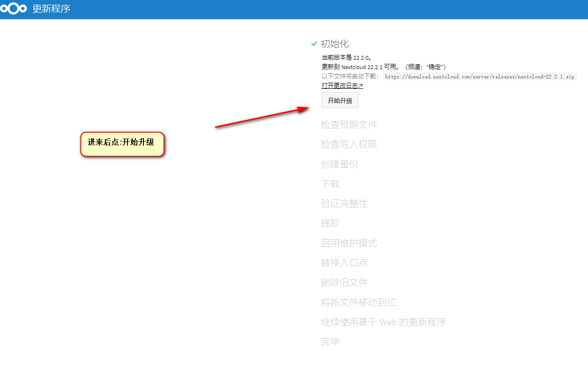Screen dimensions: 588x366
Task: Click the text 以下文件将自动下载
Action: tap(350, 76)
